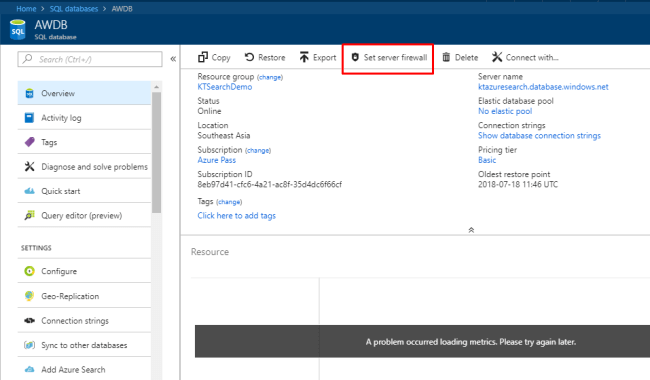Click the Diagnose and solve problems wrench icon
Image resolution: width=650 pixels, height=380 pixels.
(29, 167)
